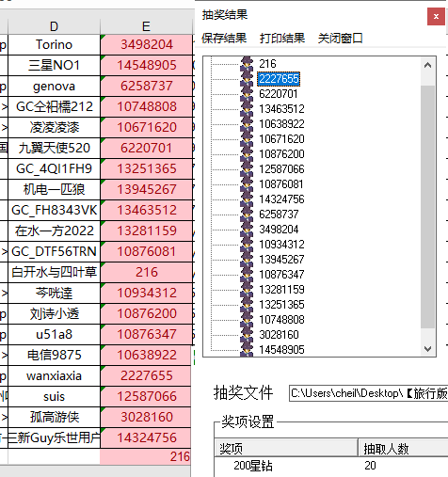This screenshot has height=477, width=448.
Task: Select spreadsheet column E header
Action: click(146, 26)
